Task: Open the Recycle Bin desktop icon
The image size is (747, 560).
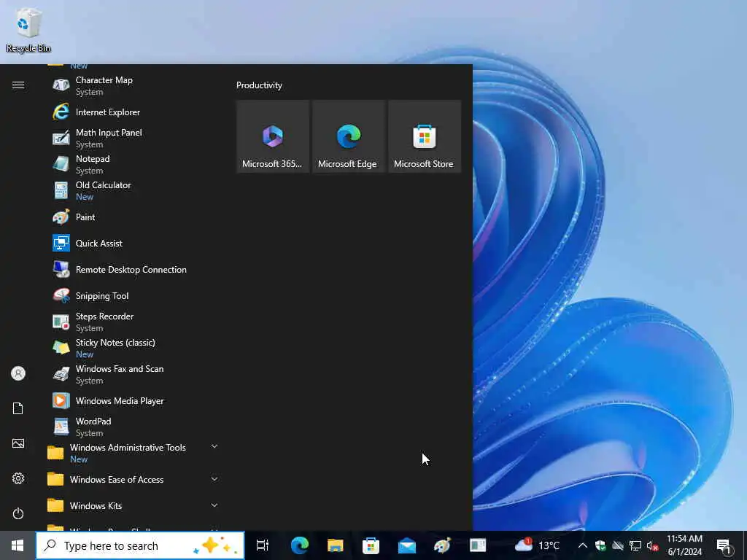Action: [28, 29]
